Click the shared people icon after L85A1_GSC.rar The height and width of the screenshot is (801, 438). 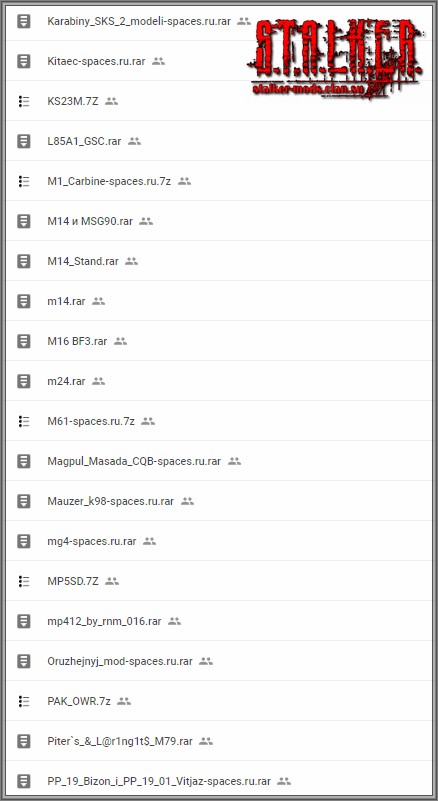tap(134, 141)
